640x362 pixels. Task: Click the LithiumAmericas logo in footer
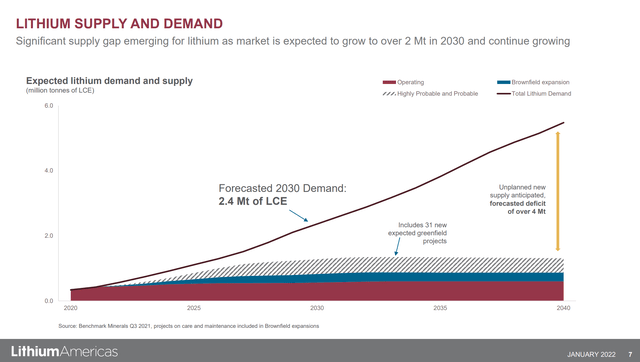click(x=64, y=351)
